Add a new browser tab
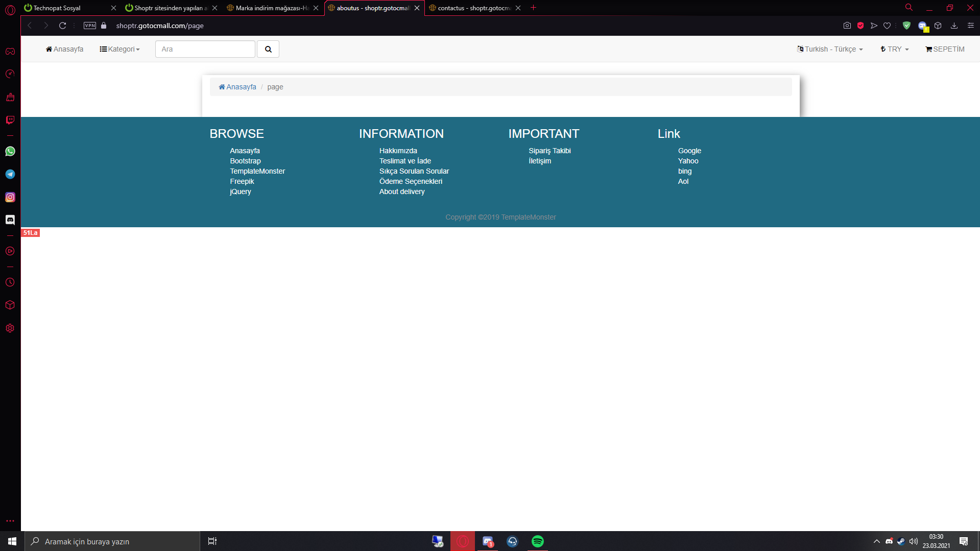Image resolution: width=980 pixels, height=551 pixels. (x=534, y=8)
